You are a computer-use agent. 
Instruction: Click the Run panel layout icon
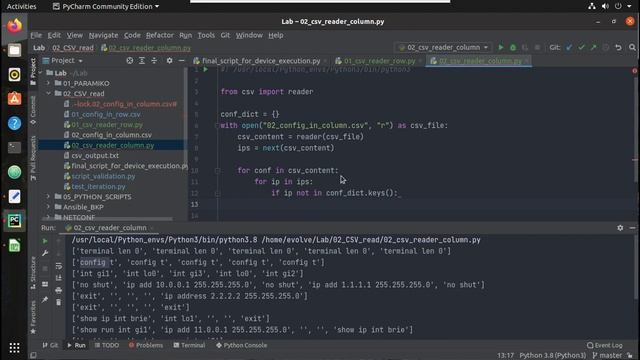tap(45, 284)
